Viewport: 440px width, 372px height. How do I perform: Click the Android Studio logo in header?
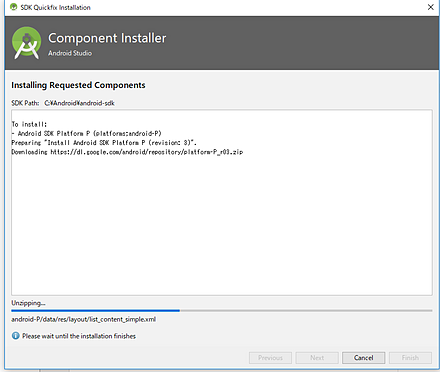tap(27, 43)
